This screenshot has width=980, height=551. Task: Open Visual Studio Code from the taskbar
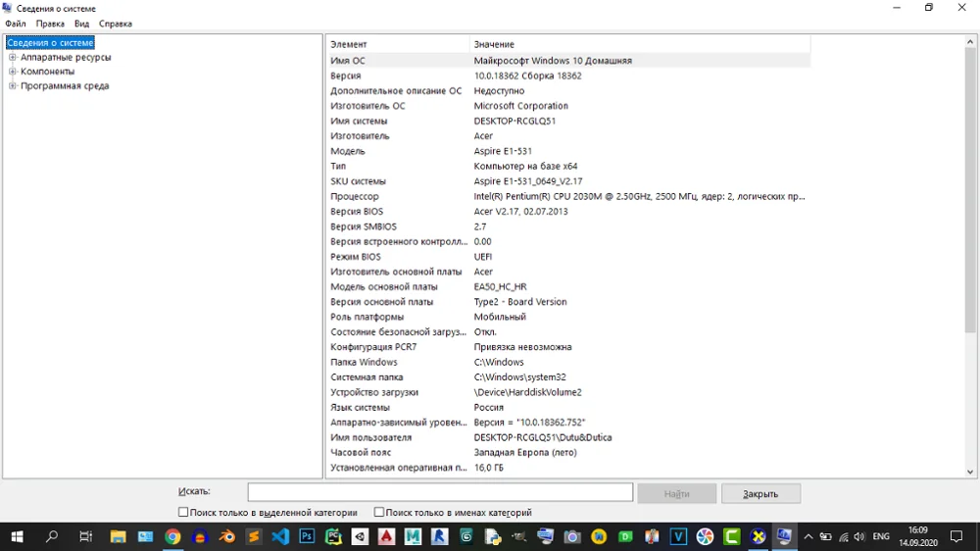coord(280,536)
